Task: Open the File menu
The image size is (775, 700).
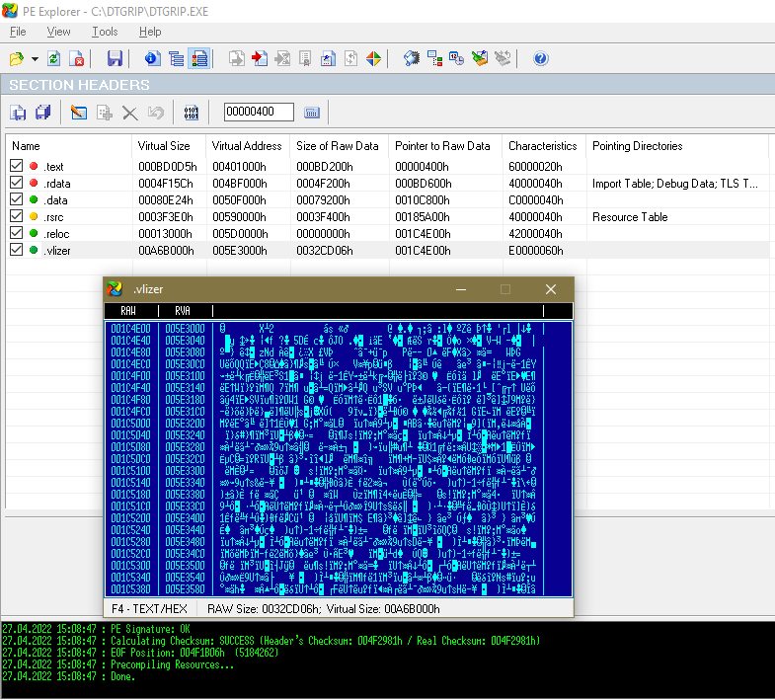Action: point(18,32)
